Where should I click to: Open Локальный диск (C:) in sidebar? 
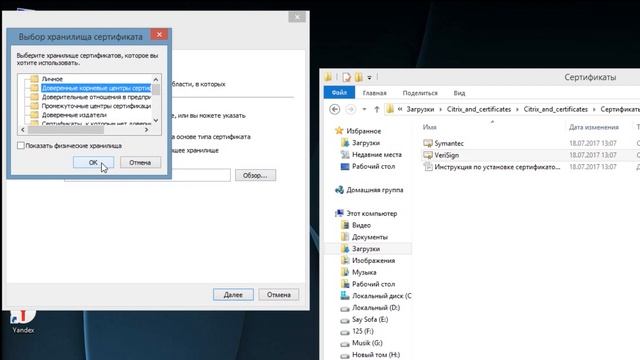[x=381, y=296]
